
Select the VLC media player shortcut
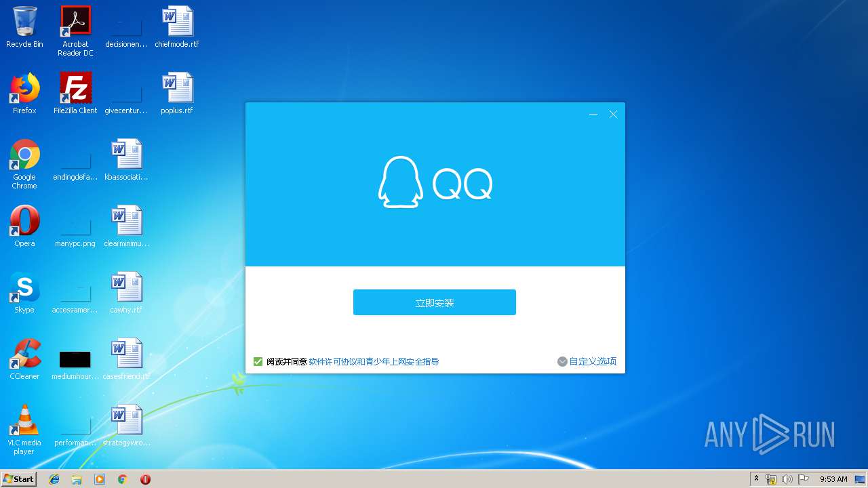[24, 430]
